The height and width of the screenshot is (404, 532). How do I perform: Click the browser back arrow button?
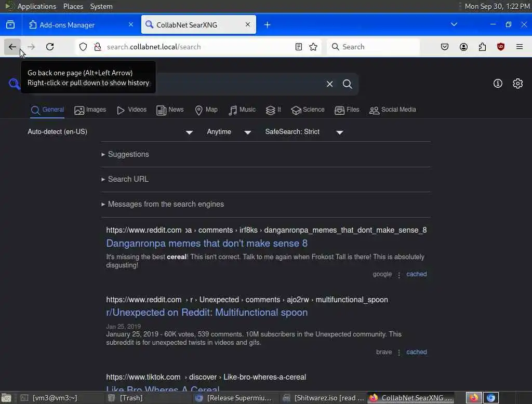point(12,47)
